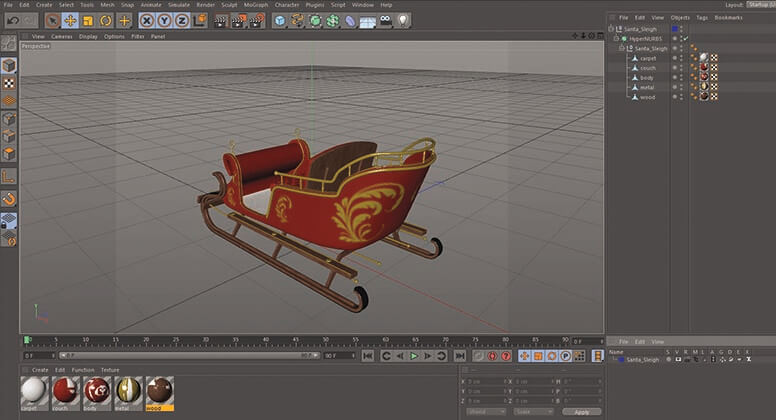Click the Undo arrow icon
Viewport: 776px width, 420px height.
pos(12,20)
